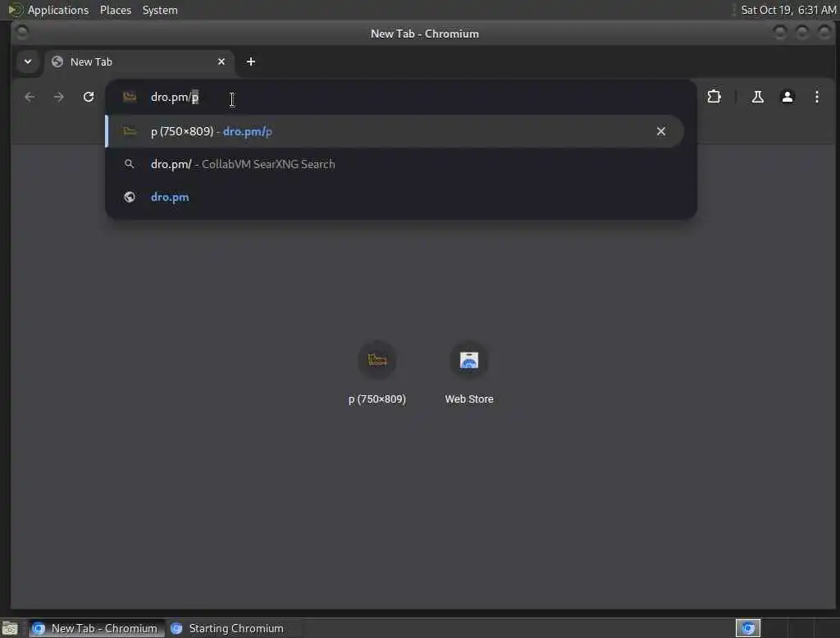Pick the dro.pm suggestion
The height and width of the screenshot is (638, 840).
pyautogui.click(x=395, y=197)
